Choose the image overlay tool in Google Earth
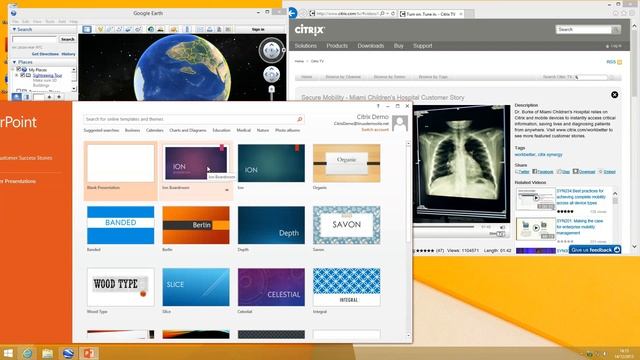This screenshot has height=360, width=640. (129, 29)
